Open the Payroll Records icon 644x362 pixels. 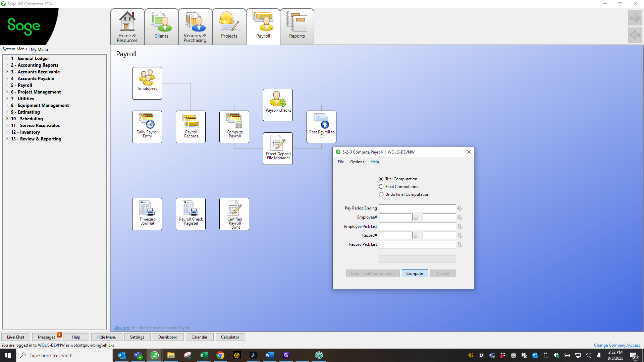click(x=191, y=127)
